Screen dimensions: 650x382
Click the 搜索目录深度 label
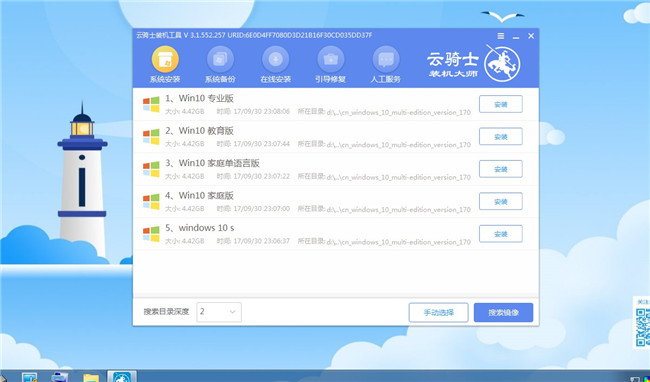pos(166,312)
